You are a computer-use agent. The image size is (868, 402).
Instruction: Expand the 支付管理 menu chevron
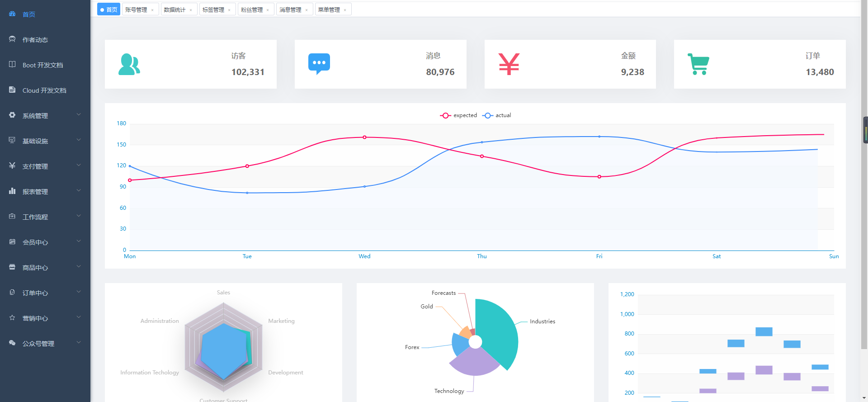[x=79, y=165]
